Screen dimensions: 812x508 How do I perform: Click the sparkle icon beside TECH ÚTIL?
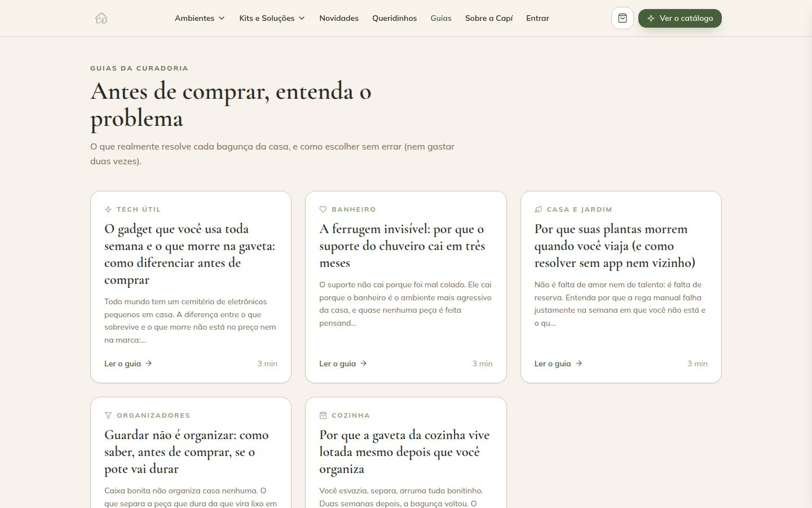(108, 209)
